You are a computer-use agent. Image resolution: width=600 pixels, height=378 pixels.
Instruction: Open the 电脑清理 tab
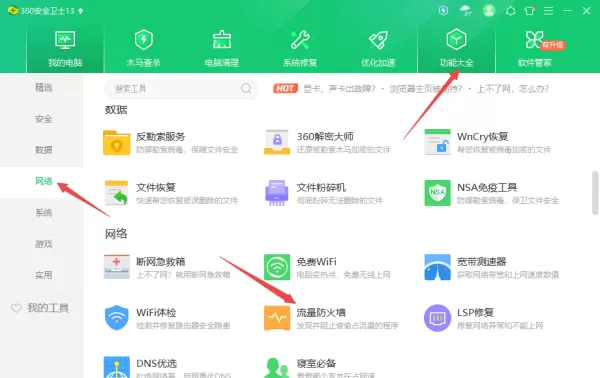(222, 48)
